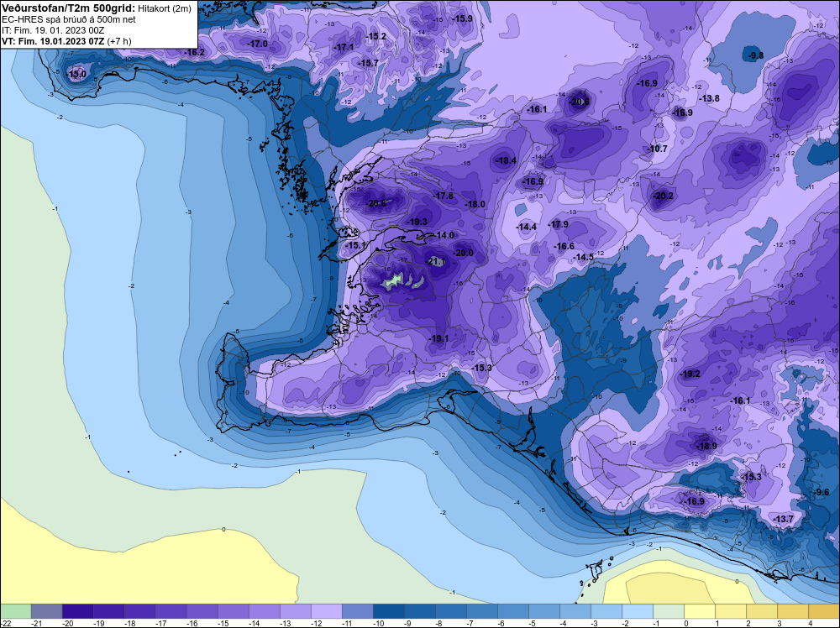Viewport: 840px width, 628px height.
Task: Click the valid time 'VT: Fim. 19.01.2023 07Z'
Action: point(53,40)
